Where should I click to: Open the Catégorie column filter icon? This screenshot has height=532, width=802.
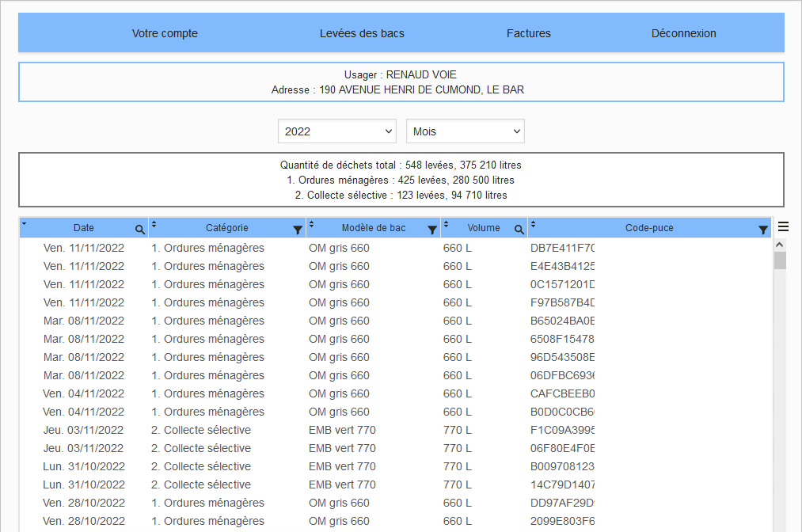(298, 230)
